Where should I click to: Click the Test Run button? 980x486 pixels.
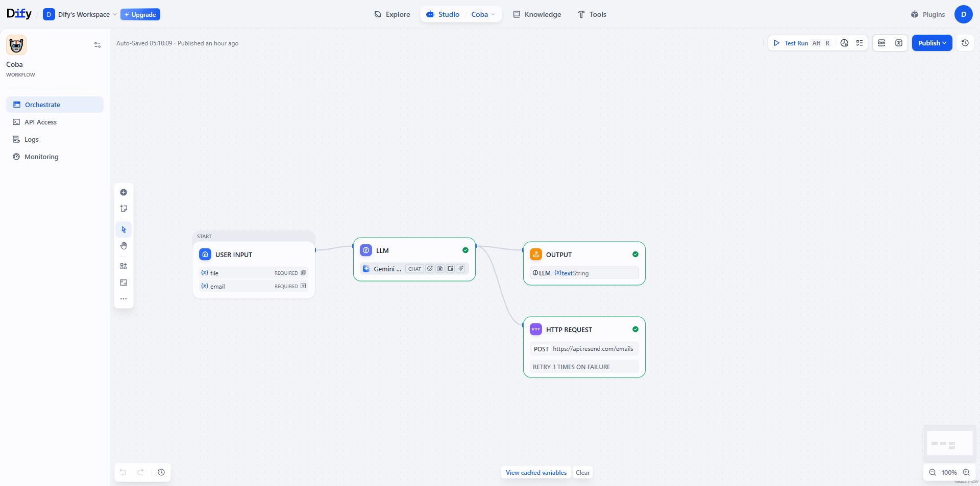[x=802, y=43]
